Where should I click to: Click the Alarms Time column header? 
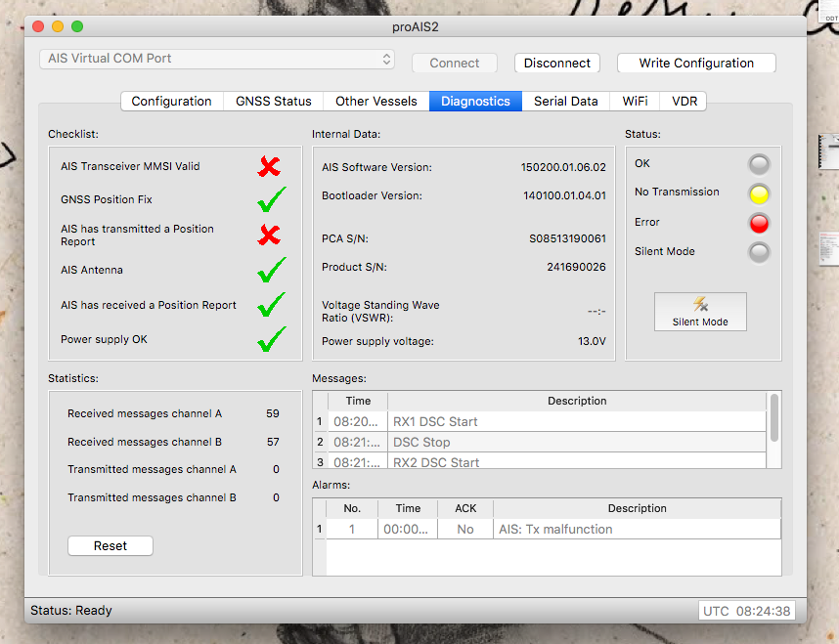click(408, 508)
